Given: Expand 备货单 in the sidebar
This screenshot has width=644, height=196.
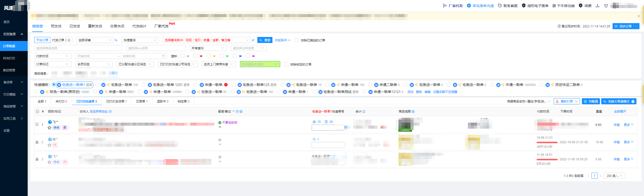Looking at the screenshot, I should click(14, 82).
